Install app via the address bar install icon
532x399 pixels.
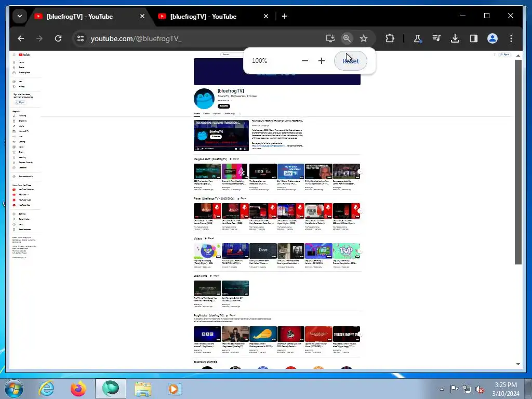click(x=330, y=38)
